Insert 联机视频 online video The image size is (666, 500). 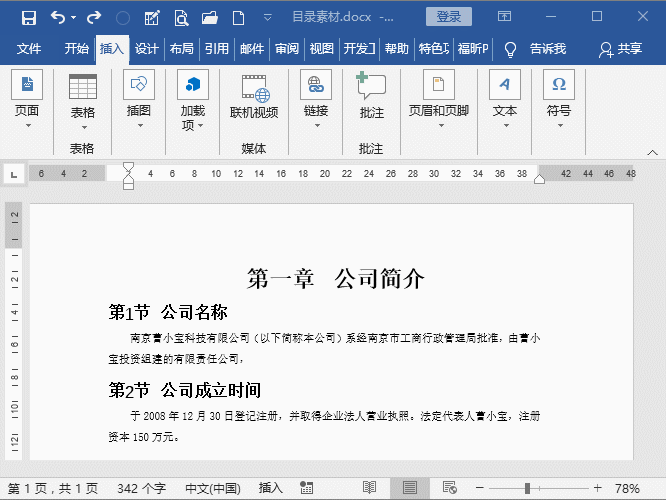tap(254, 97)
